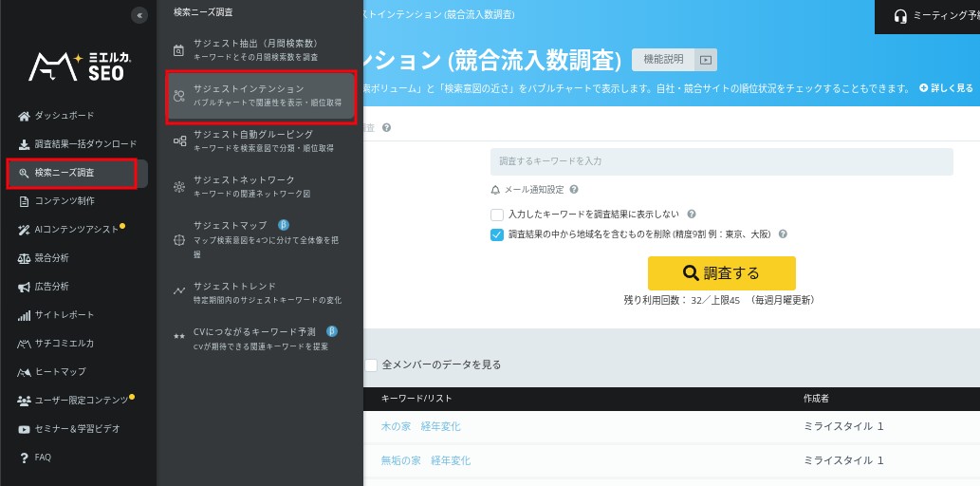Click the video icon next to 機能説明

[x=705, y=60]
